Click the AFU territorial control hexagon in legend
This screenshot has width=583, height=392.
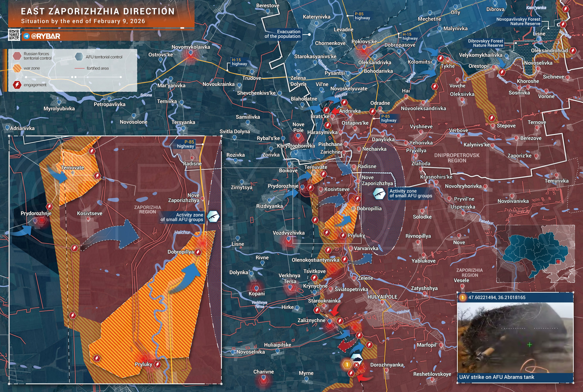pyautogui.click(x=79, y=57)
